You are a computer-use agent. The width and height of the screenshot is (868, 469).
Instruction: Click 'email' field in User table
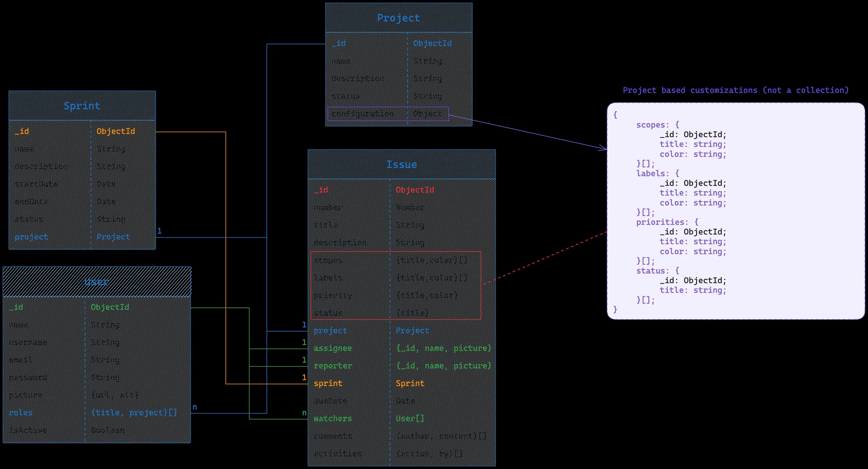[x=21, y=360]
